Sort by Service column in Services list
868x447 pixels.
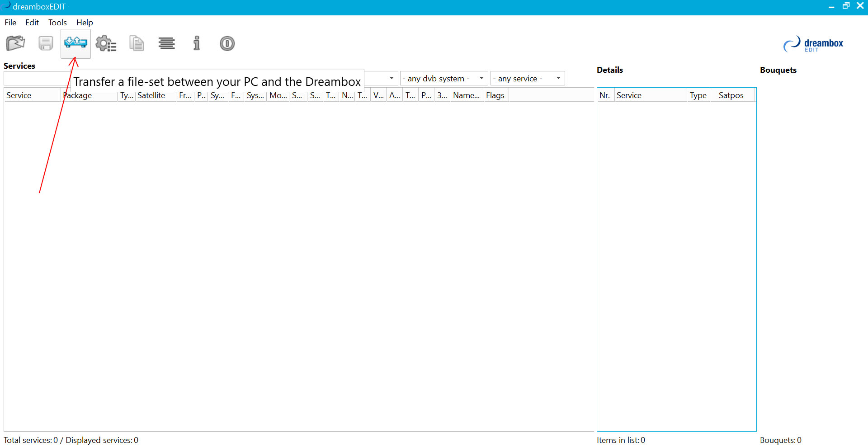(33, 95)
